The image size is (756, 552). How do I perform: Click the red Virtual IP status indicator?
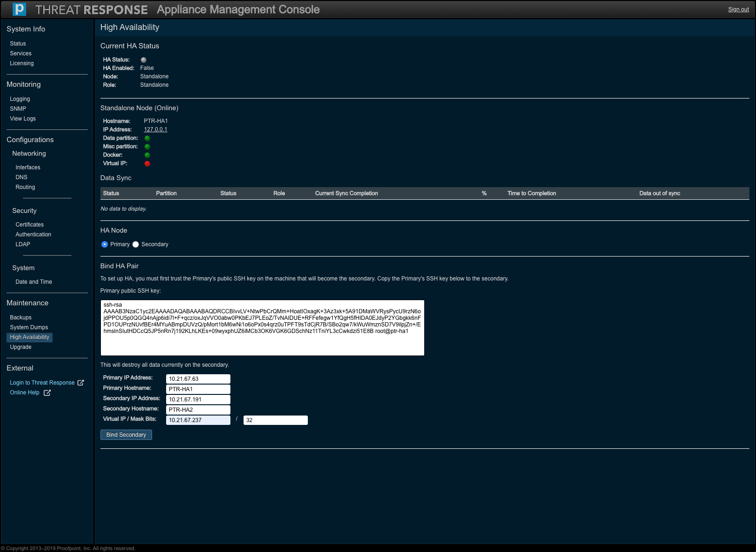pyautogui.click(x=147, y=164)
